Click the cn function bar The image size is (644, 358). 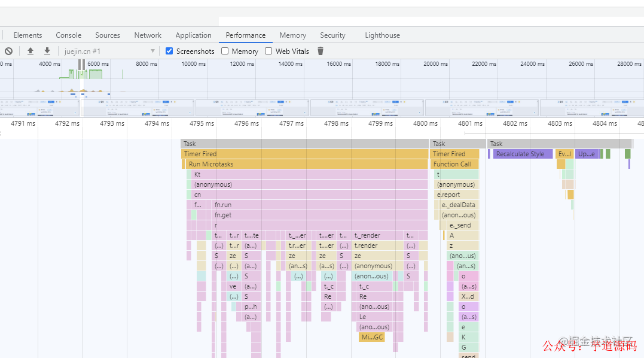tap(310, 195)
